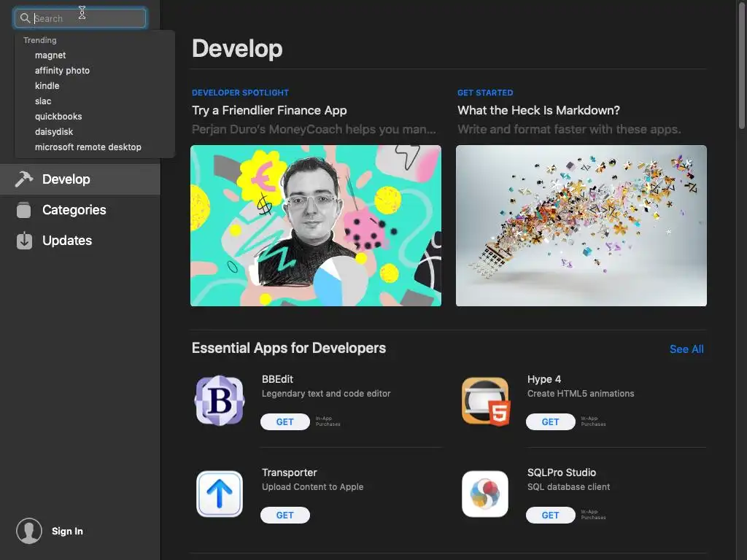Click the GET STARTED label
747x560 pixels.
click(x=485, y=93)
